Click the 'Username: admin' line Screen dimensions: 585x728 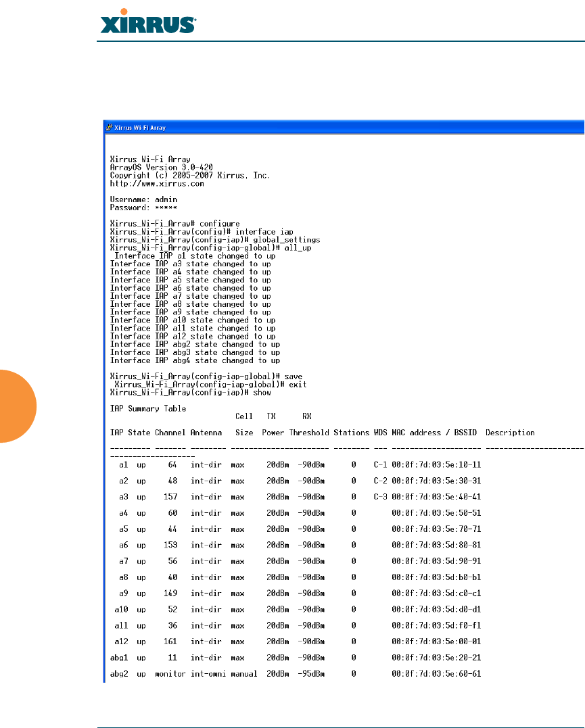(143, 199)
